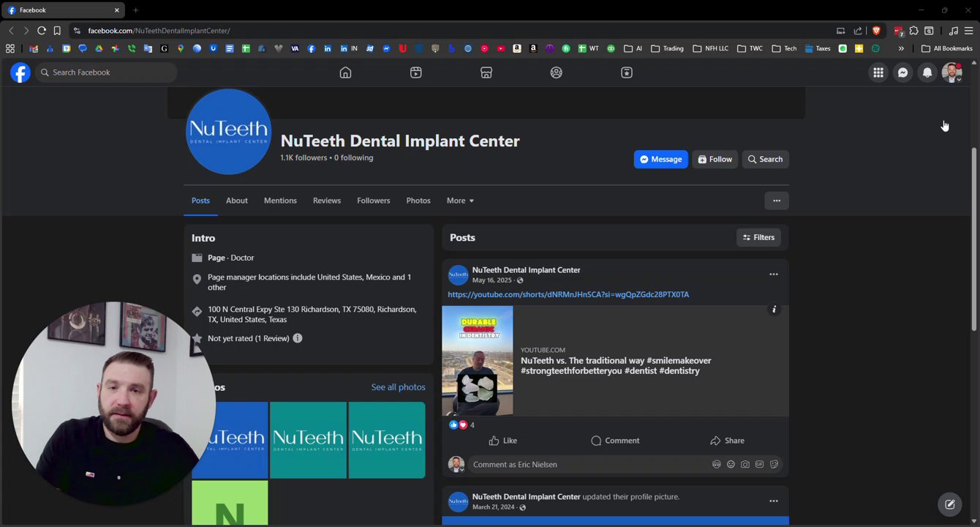This screenshot has height=527, width=980.
Task: Open the Reels video icon
Action: (x=415, y=72)
